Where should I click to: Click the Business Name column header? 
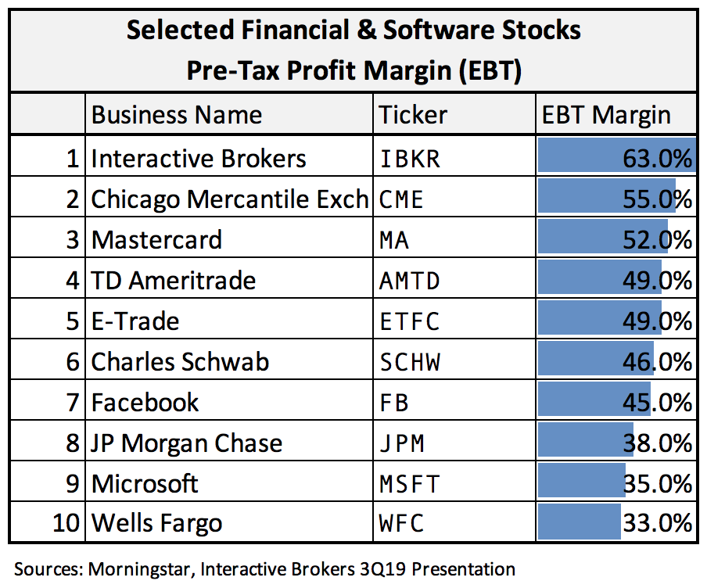click(x=229, y=113)
